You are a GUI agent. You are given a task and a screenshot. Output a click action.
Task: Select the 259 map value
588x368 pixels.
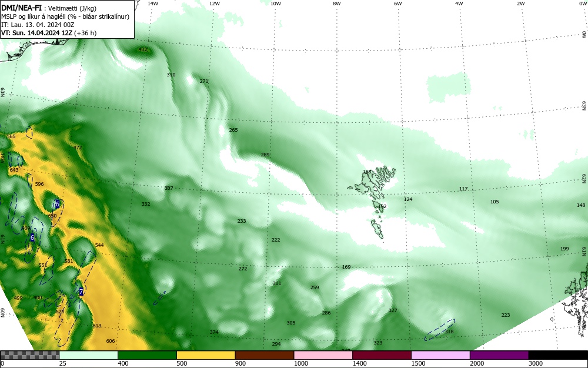click(314, 288)
